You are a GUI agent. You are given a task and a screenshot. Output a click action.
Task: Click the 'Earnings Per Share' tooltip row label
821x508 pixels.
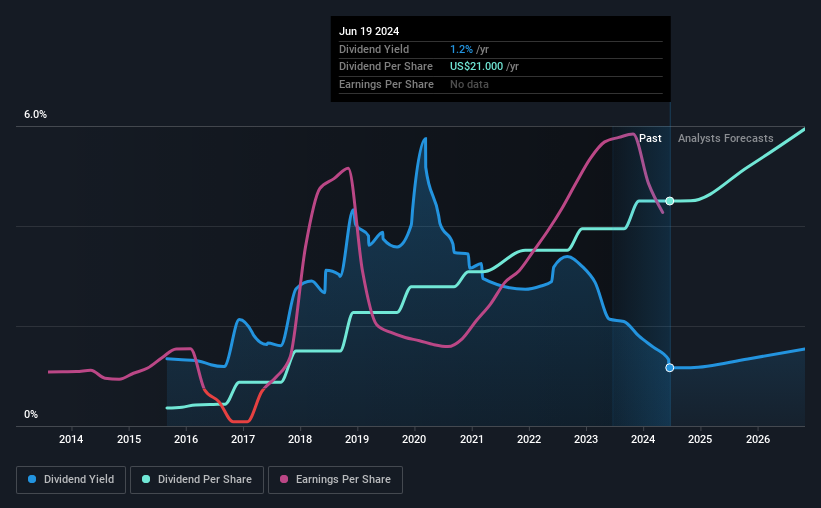coord(386,84)
